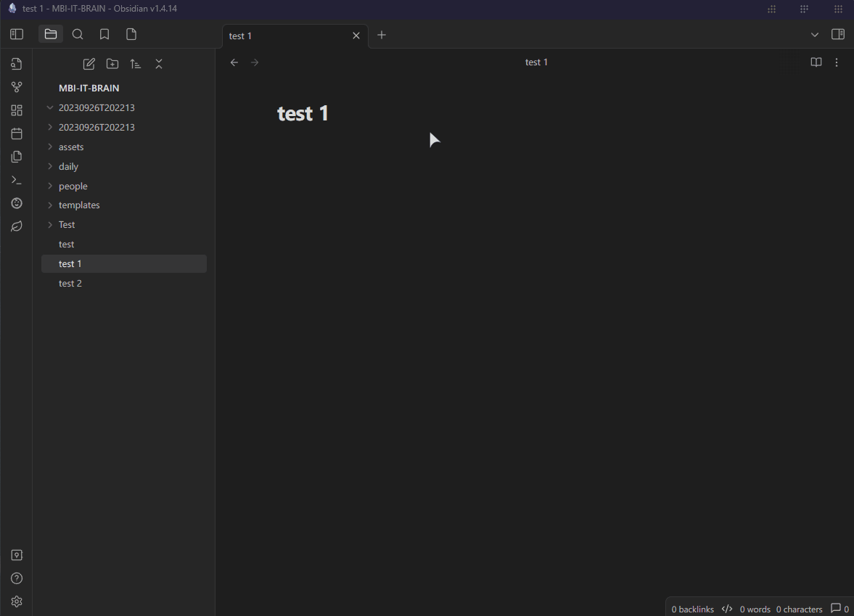Click the Obsidian app icon in title bar

click(12, 8)
